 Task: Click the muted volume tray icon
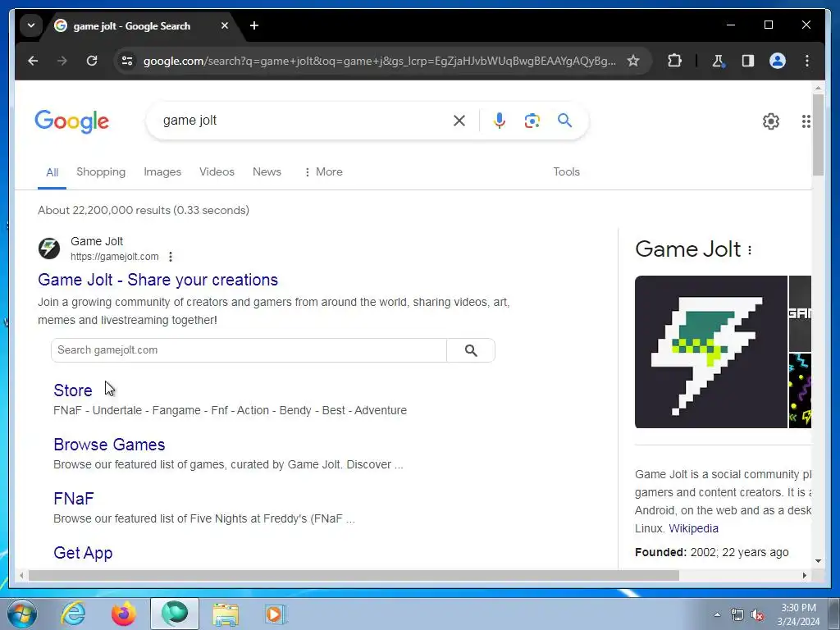click(x=757, y=614)
